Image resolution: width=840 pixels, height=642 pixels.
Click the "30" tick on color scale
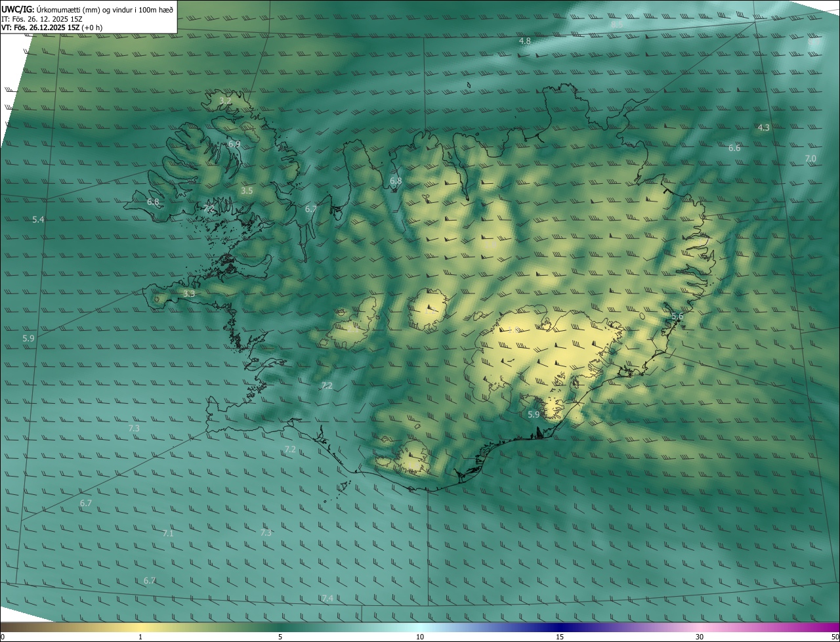(x=700, y=637)
